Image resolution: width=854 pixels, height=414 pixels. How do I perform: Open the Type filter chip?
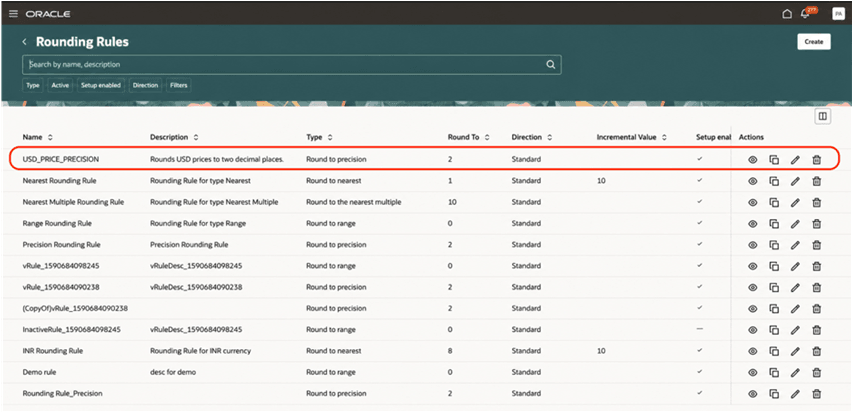pyautogui.click(x=33, y=86)
